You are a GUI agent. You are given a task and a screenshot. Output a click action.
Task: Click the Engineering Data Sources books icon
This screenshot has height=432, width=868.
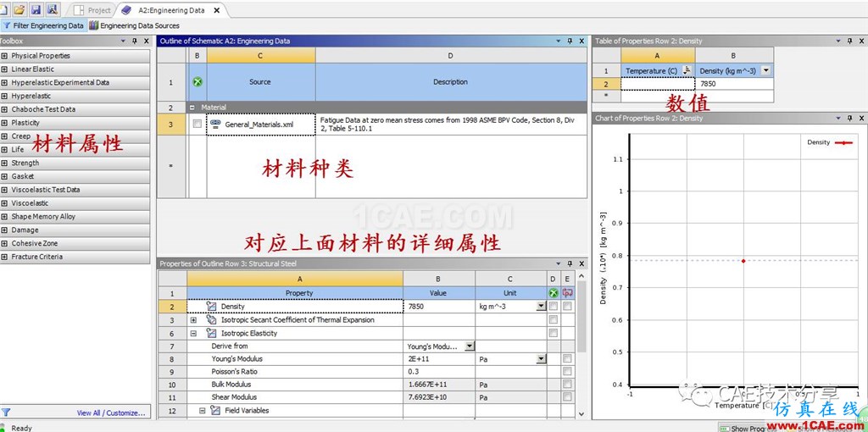93,25
